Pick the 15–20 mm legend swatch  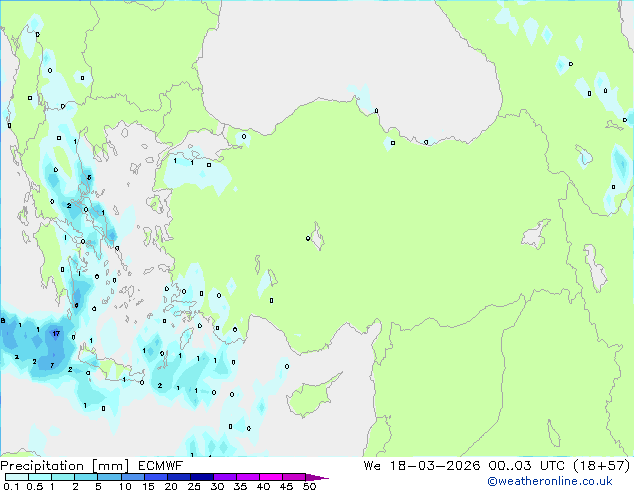155,477
